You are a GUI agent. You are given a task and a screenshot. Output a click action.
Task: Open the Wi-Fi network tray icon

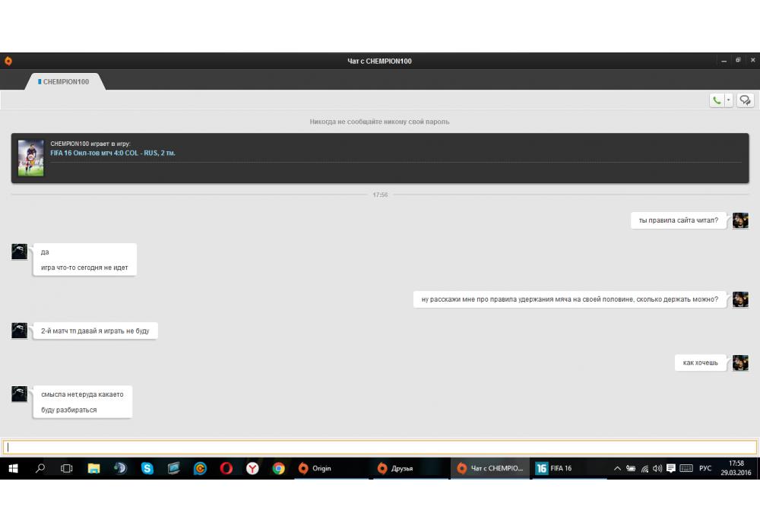point(644,468)
